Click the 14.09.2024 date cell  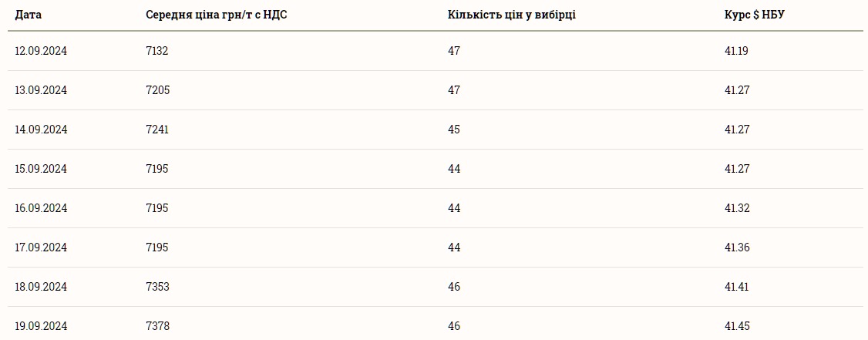click(41, 130)
